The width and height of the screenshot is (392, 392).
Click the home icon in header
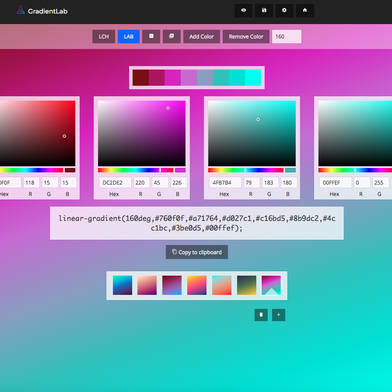click(305, 11)
